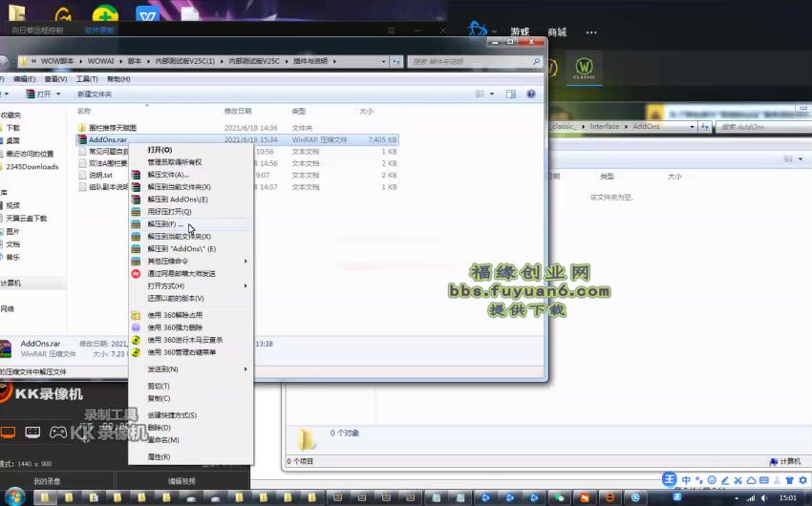Open the 我的录像 tab in KK recorder
This screenshot has height=506, width=812.
[x=47, y=481]
